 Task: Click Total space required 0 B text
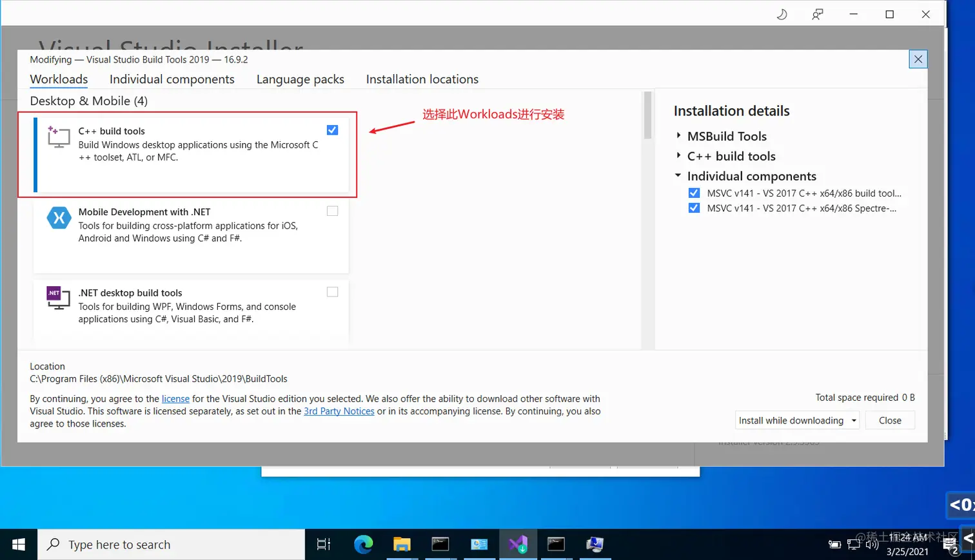pyautogui.click(x=865, y=398)
